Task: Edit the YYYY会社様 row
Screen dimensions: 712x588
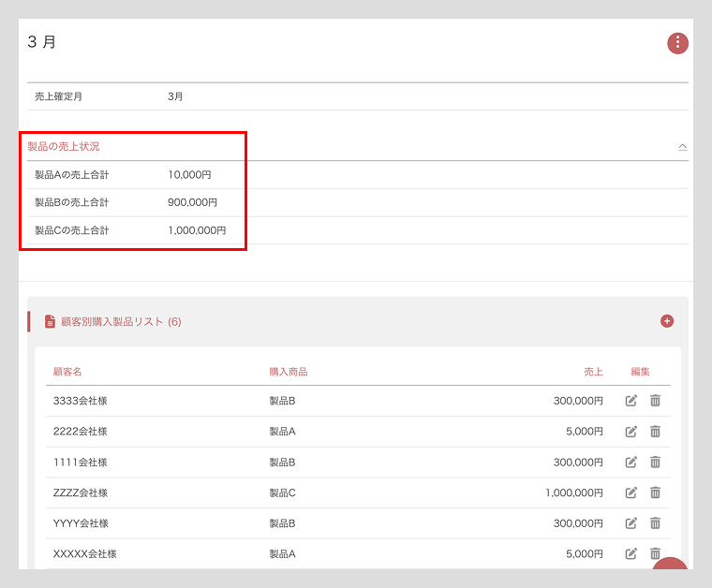Action: point(631,523)
